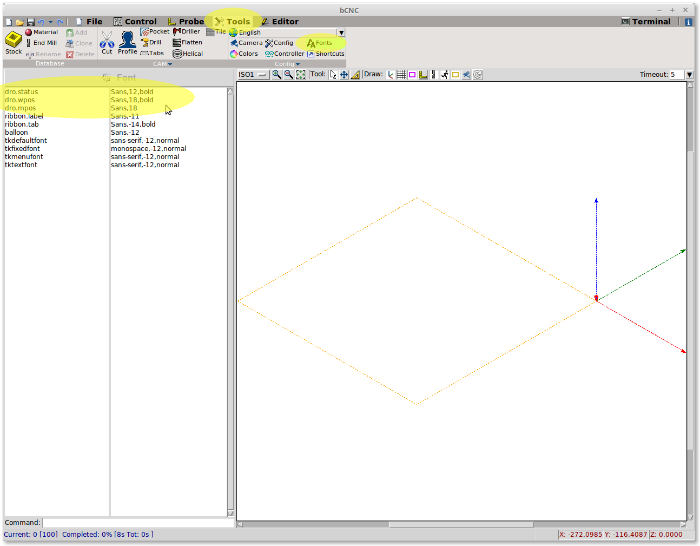
Task: Open the undo history dropdown arrow
Action: 50,22
